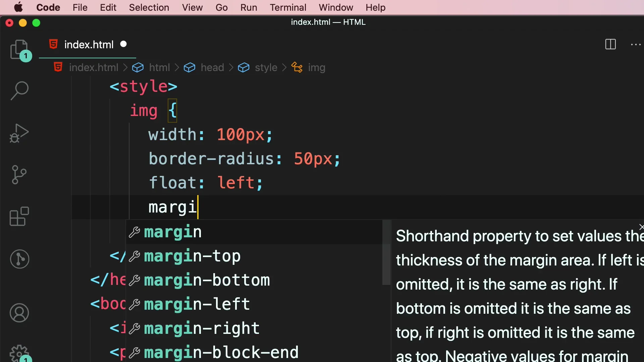Open the Accounts icon
This screenshot has height=362, width=644.
click(19, 313)
